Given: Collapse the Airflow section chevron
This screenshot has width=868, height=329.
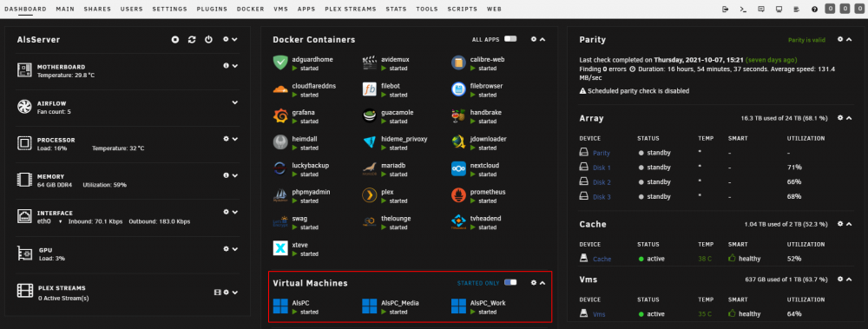Looking at the screenshot, I should tap(234, 102).
